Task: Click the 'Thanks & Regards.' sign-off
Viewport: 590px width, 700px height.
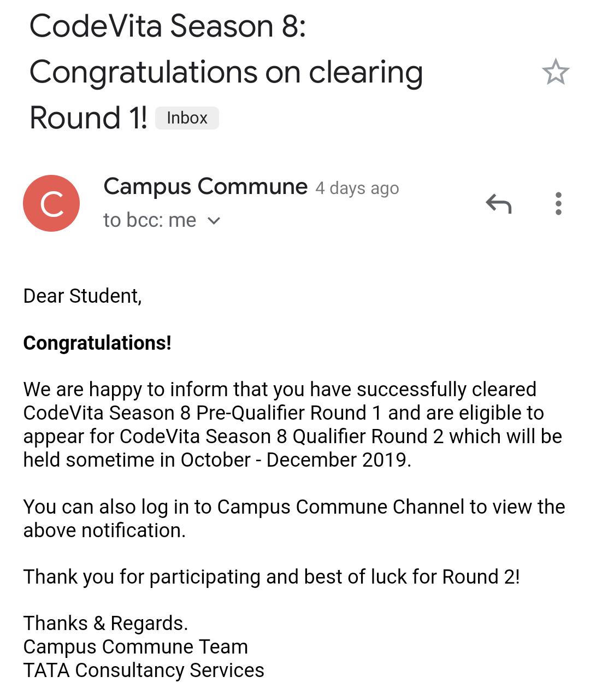Action: 105,623
